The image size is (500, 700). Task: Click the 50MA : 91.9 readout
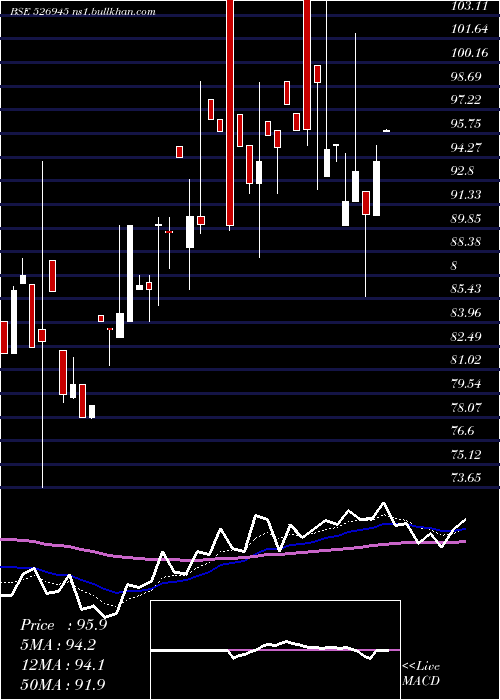pos(63,684)
